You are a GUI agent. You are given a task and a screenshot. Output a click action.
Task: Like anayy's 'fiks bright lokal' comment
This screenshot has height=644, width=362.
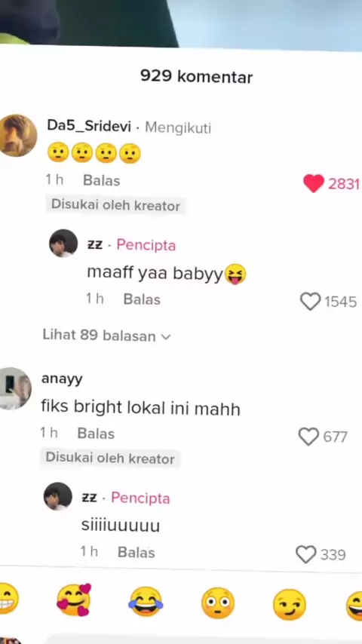308,437
